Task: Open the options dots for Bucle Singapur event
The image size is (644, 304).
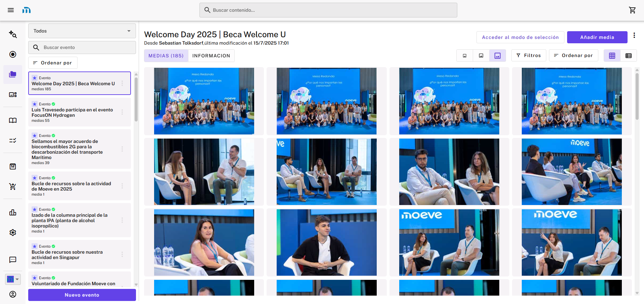Action: (x=122, y=254)
